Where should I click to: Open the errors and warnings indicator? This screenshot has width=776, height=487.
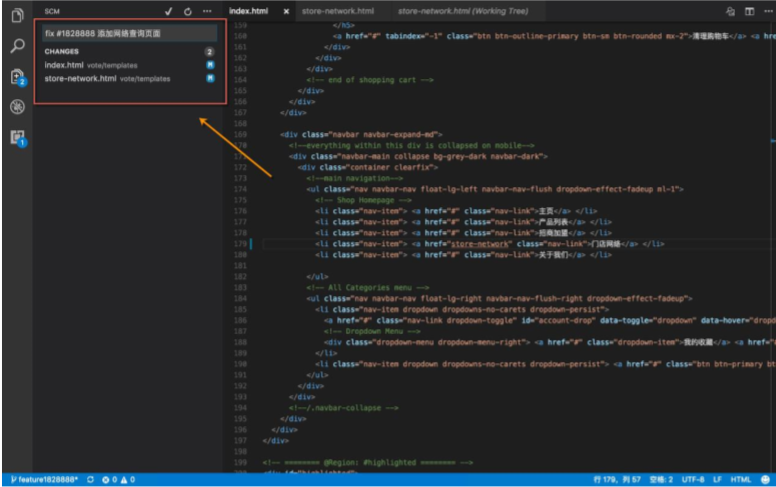pyautogui.click(x=118, y=480)
